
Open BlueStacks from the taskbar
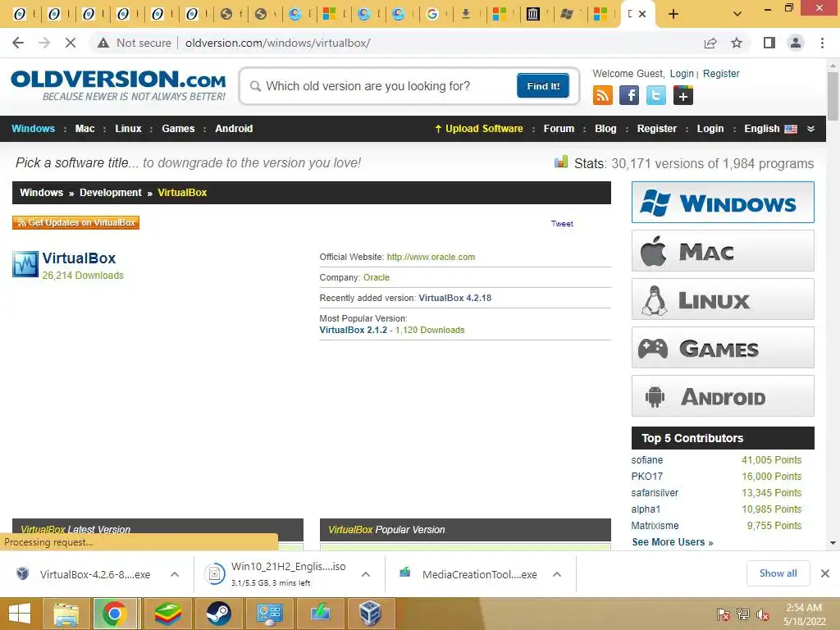pyautogui.click(x=167, y=614)
